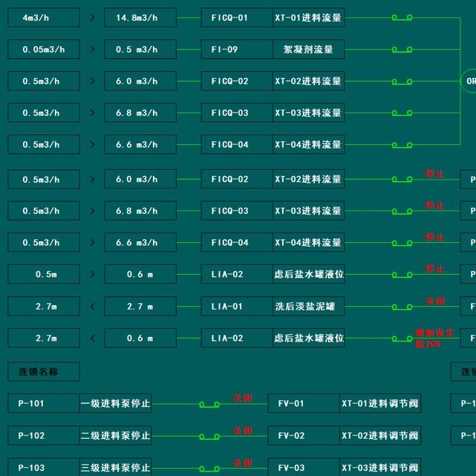The height and width of the screenshot is (476, 476).
Task: Toggle bypass switch on 絮凝剂流量 row
Action: (402, 50)
